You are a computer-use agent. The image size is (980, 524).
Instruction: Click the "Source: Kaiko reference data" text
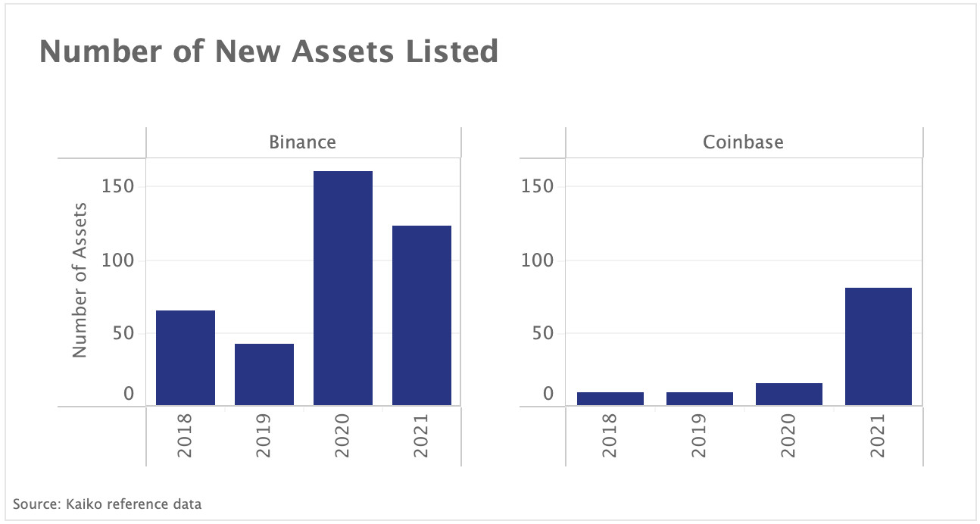(108, 504)
